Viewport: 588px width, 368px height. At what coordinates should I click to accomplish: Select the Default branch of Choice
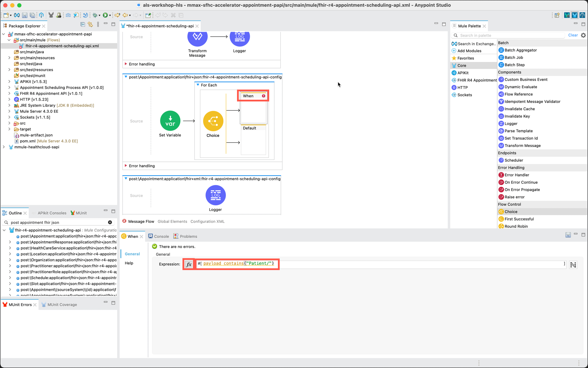click(253, 140)
